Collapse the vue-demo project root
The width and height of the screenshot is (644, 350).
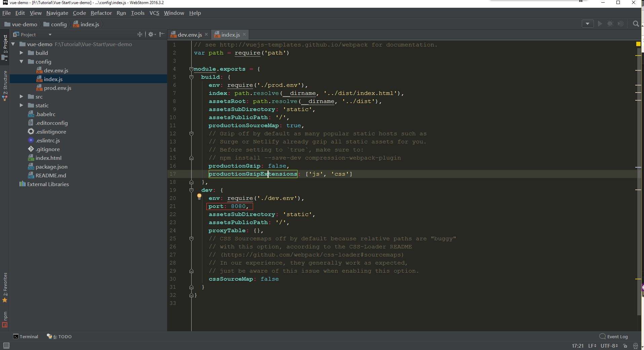pos(13,44)
